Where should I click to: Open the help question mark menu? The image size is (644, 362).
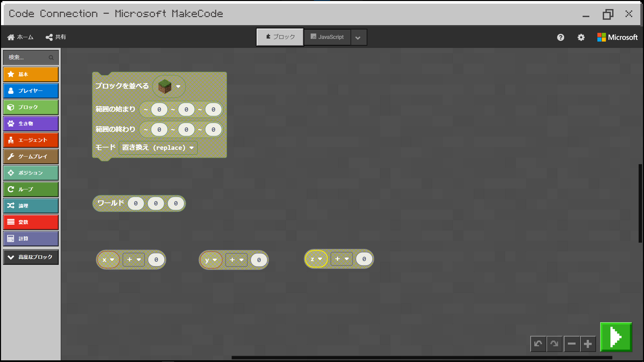[560, 38]
